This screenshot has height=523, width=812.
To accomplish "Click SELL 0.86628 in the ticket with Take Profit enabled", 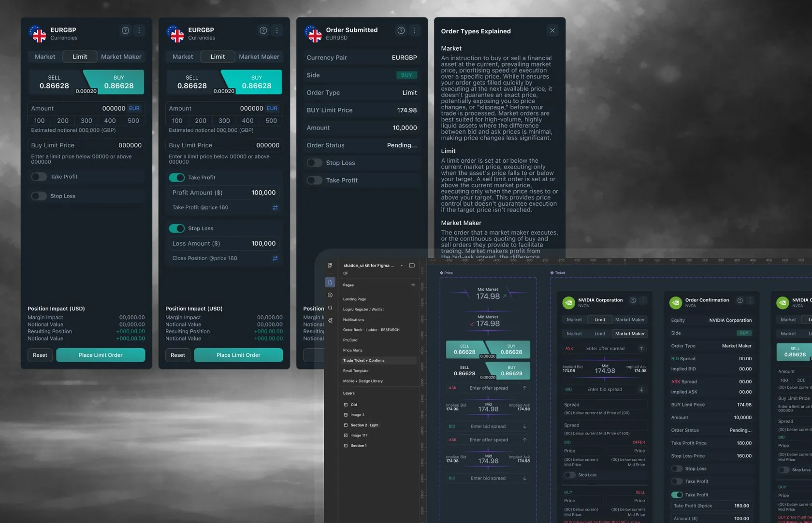I will (x=192, y=82).
